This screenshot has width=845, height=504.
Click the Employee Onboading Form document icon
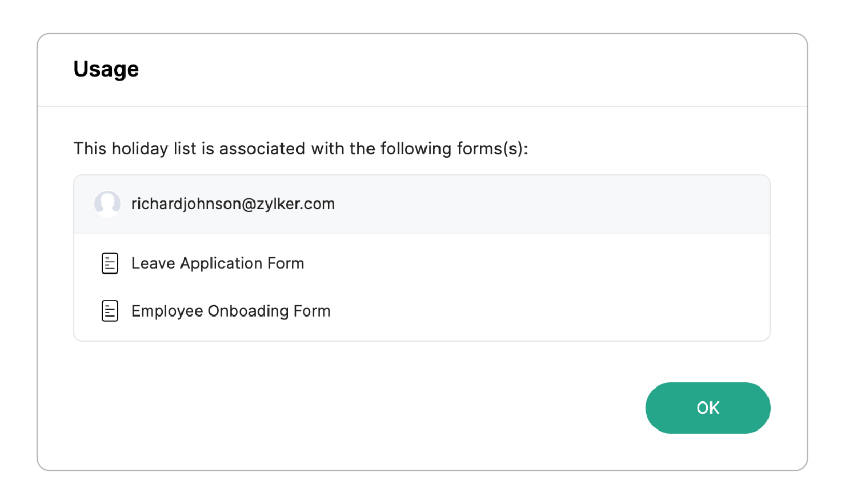click(110, 311)
